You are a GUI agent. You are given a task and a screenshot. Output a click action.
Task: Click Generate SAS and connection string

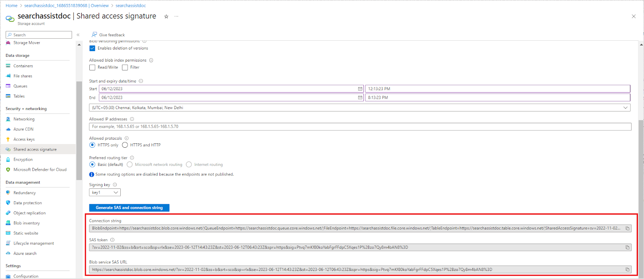pyautogui.click(x=129, y=208)
